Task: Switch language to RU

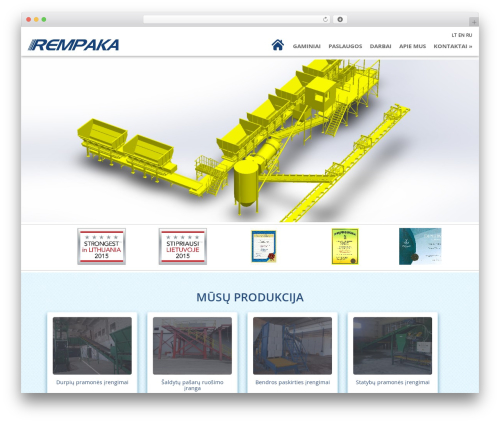Action: pos(469,35)
